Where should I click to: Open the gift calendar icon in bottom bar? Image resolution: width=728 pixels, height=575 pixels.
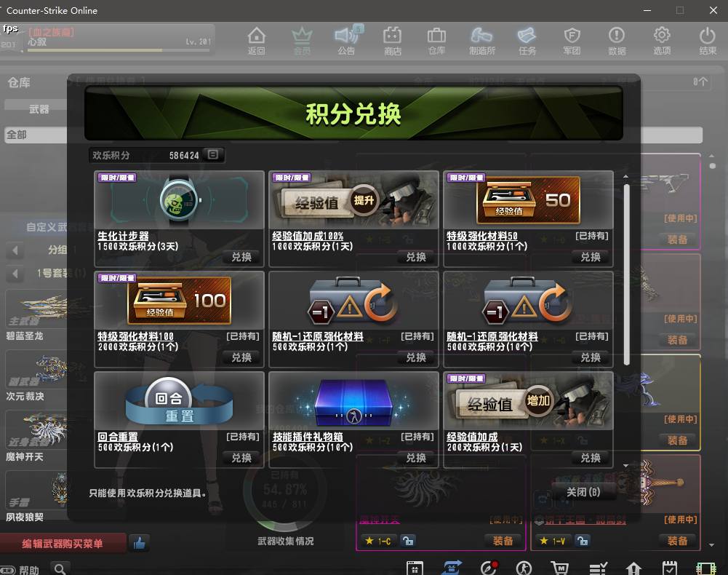coord(415,568)
